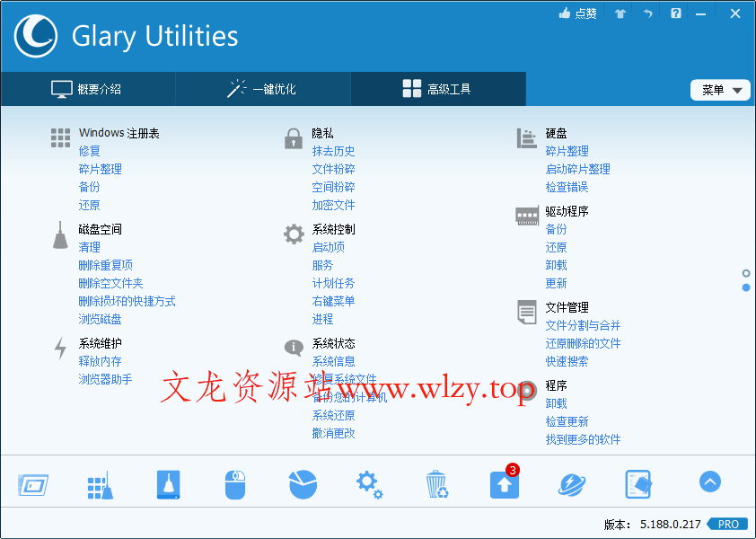Open the disk analysis pie chart icon
This screenshot has width=756, height=539.
[302, 482]
